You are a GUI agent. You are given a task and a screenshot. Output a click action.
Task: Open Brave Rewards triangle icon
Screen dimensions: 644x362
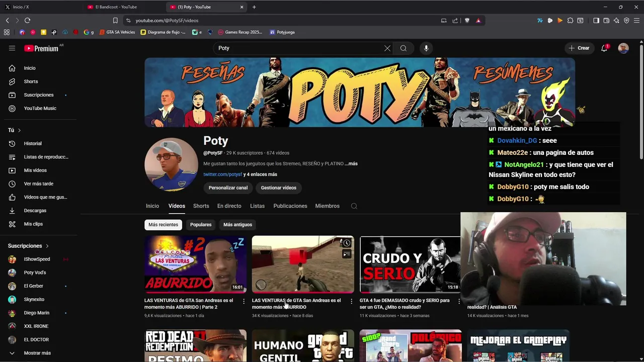tap(478, 21)
